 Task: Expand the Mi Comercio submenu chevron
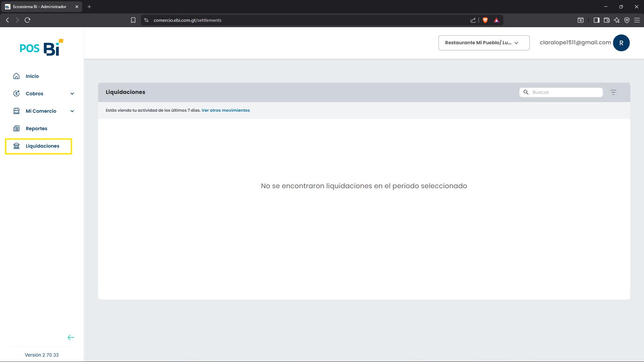click(72, 111)
